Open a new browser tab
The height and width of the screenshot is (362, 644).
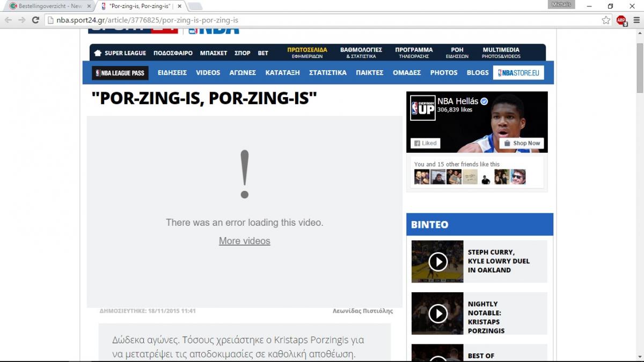click(195, 6)
